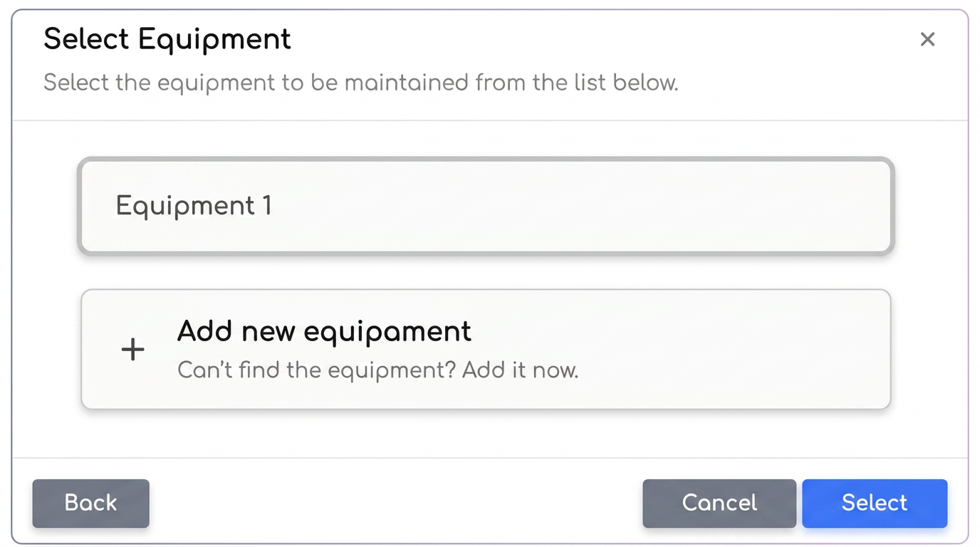Close the Select Equipment dialog

[927, 39]
